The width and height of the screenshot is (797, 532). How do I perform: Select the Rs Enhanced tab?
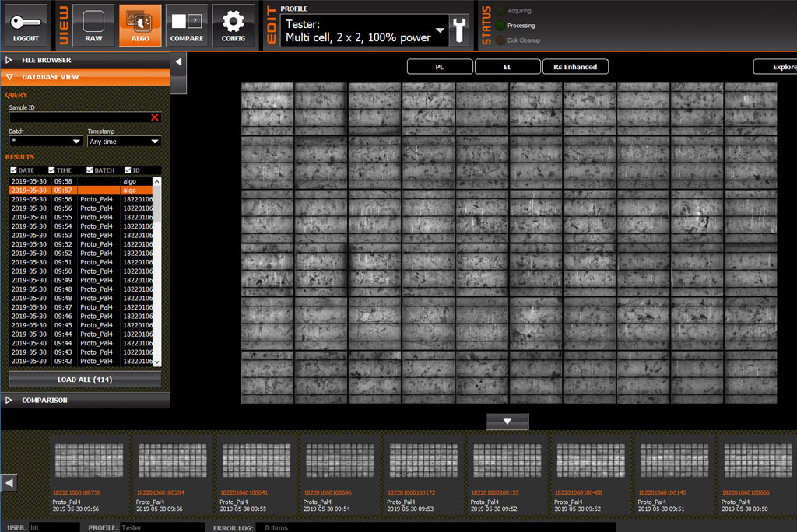575,67
